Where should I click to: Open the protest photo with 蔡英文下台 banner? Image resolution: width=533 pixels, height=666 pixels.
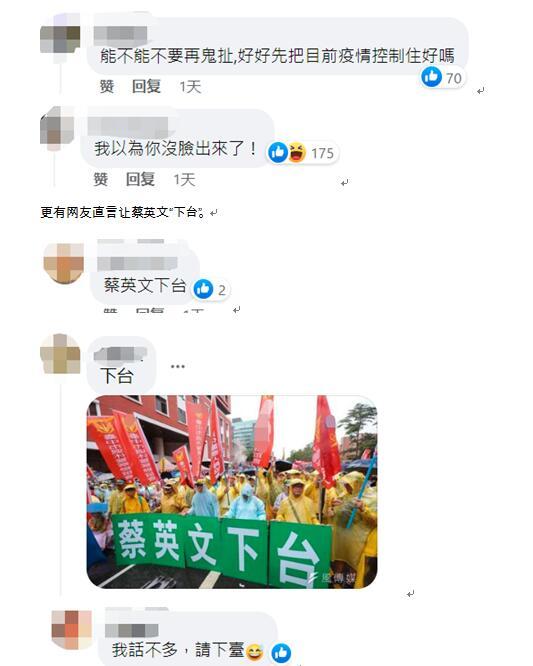coord(232,492)
